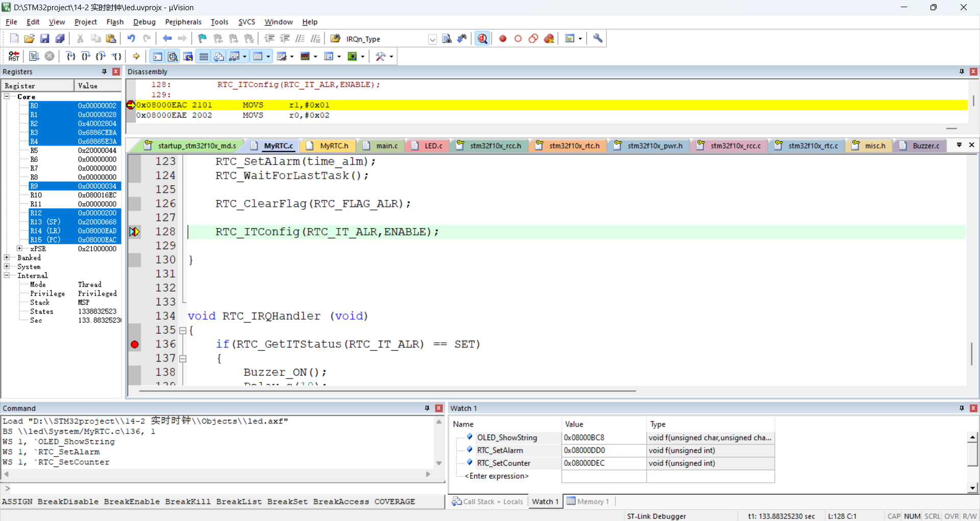The height and width of the screenshot is (521, 980).
Task: Open the Analysis Windows dropdown arrow
Action: 315,57
